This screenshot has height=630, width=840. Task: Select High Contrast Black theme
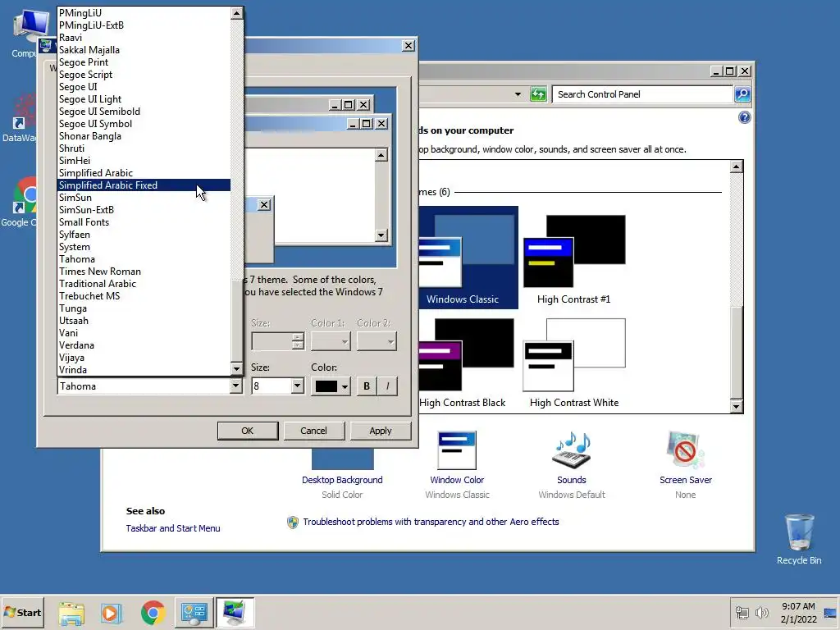coord(464,362)
